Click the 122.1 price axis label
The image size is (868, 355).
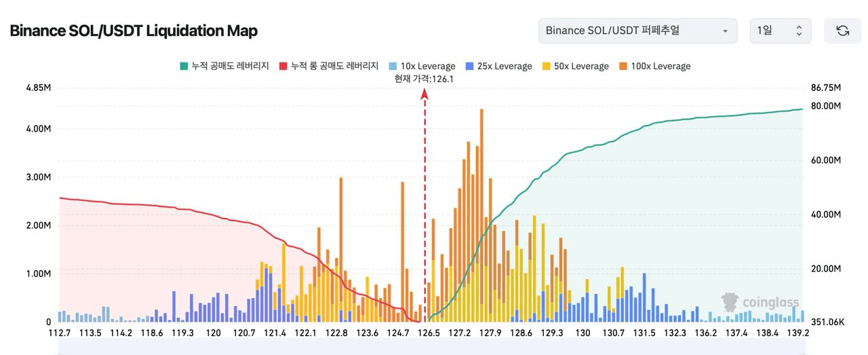click(306, 333)
